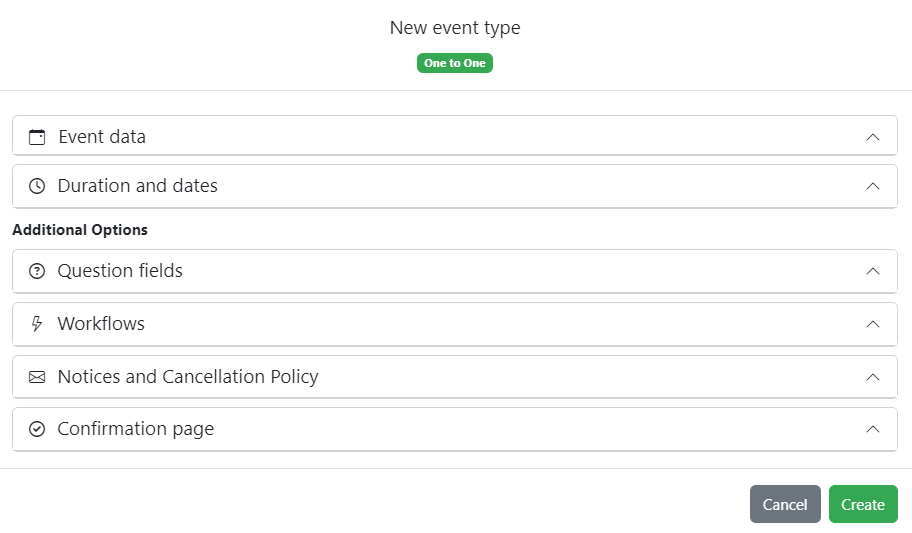Screen dimensions: 912x533
Task: Toggle the Event data section chevron
Action: [872, 137]
